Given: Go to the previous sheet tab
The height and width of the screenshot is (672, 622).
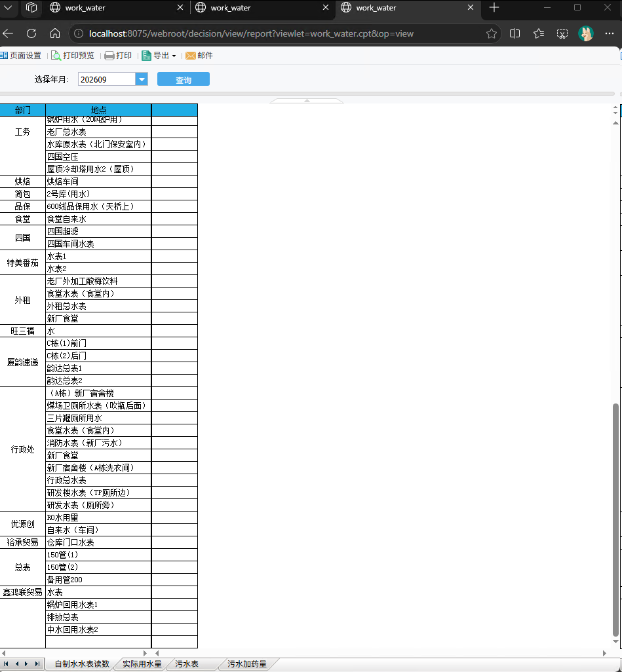Looking at the screenshot, I should [x=17, y=664].
